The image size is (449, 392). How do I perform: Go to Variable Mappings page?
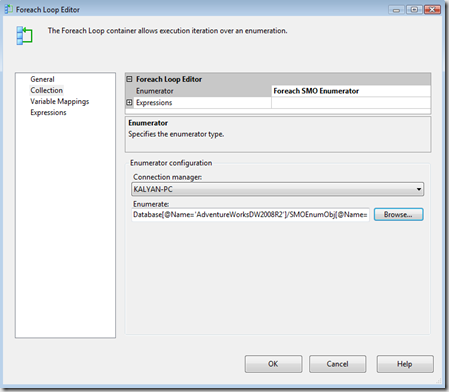(60, 101)
